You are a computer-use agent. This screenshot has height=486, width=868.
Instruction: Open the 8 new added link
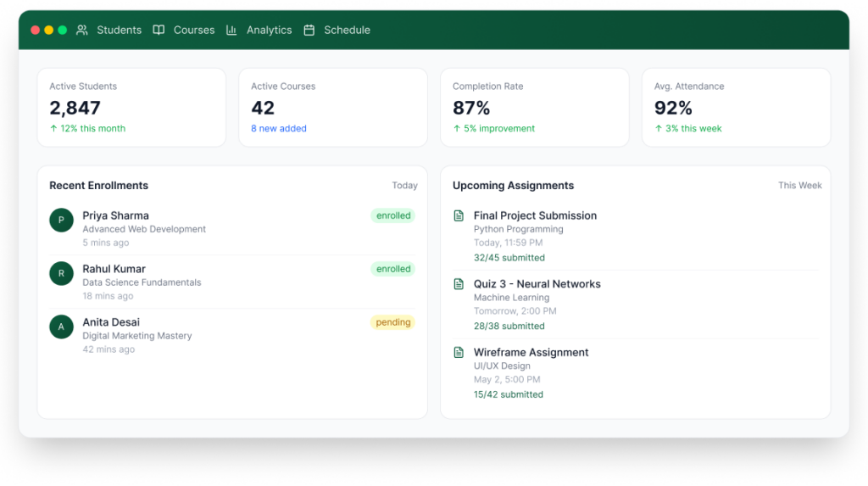tap(279, 129)
